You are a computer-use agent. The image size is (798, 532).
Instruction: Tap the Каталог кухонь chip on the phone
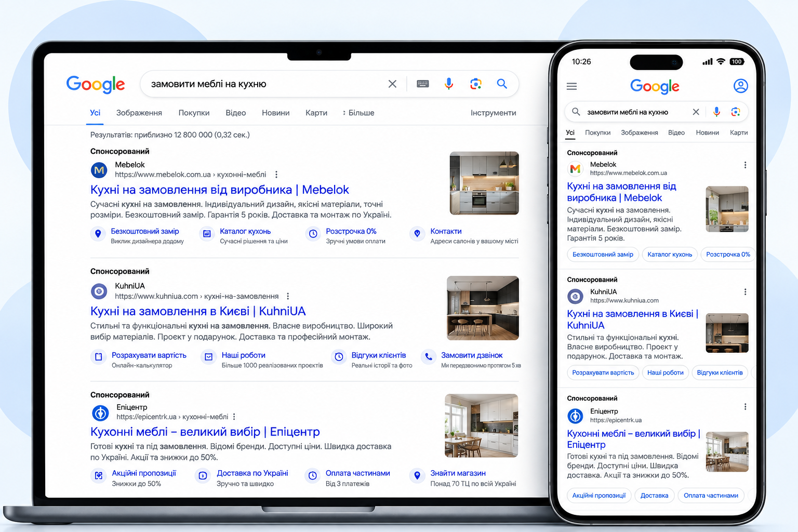[x=670, y=255]
